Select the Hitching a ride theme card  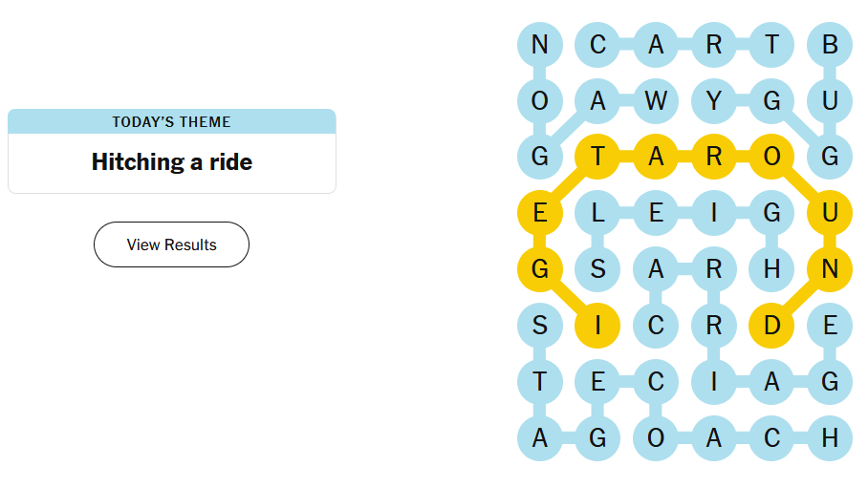[172, 151]
